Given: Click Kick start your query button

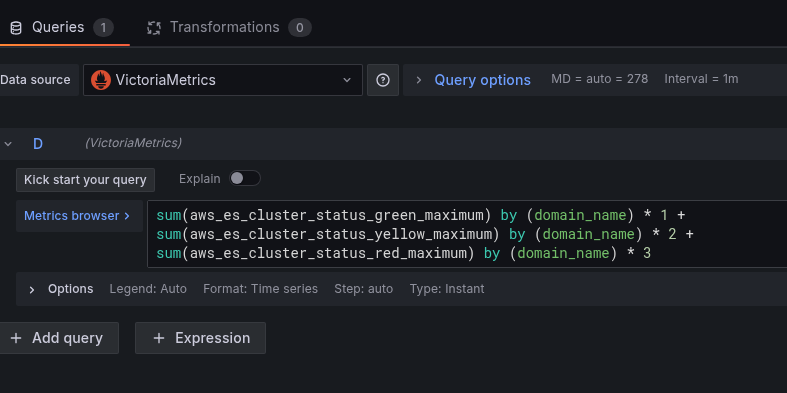Looking at the screenshot, I should point(85,180).
